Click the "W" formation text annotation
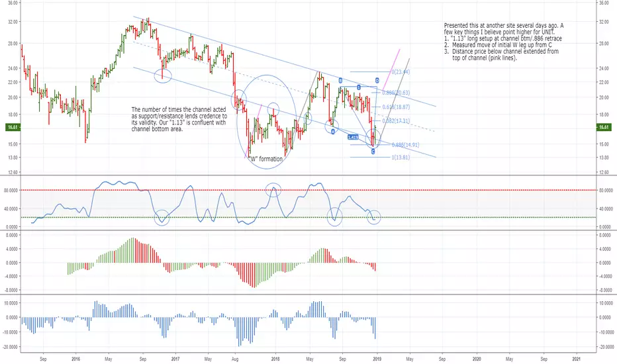The width and height of the screenshot is (617, 364). 266,159
